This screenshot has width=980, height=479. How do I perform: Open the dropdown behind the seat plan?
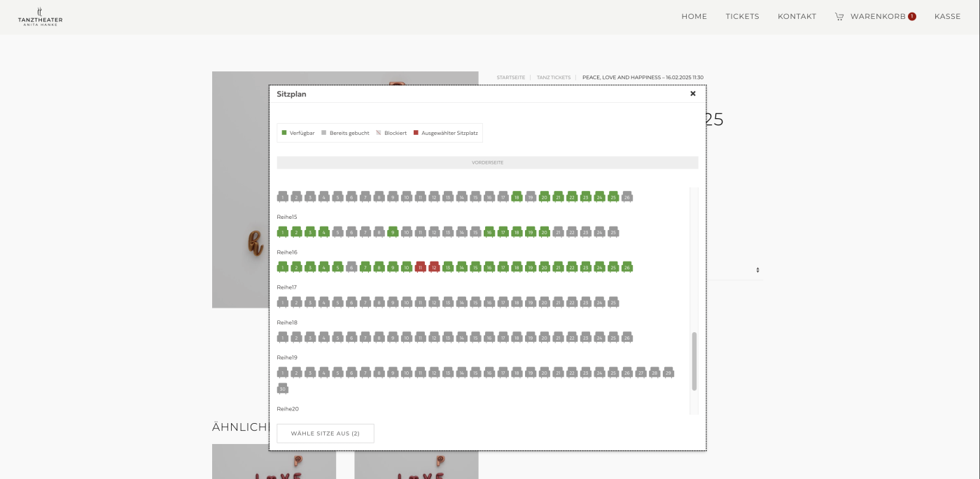pos(757,270)
